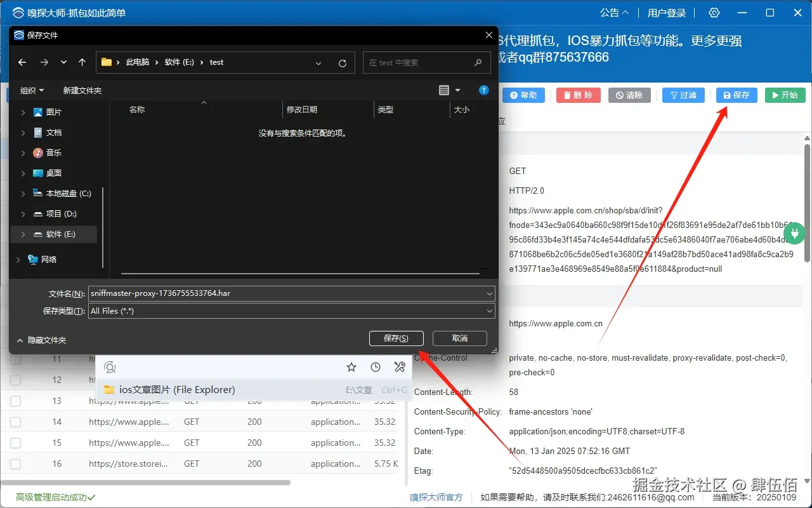Viewport: 812px width, 508px height.
Task: Tick the checkbox for row 15
Action: click(15, 443)
